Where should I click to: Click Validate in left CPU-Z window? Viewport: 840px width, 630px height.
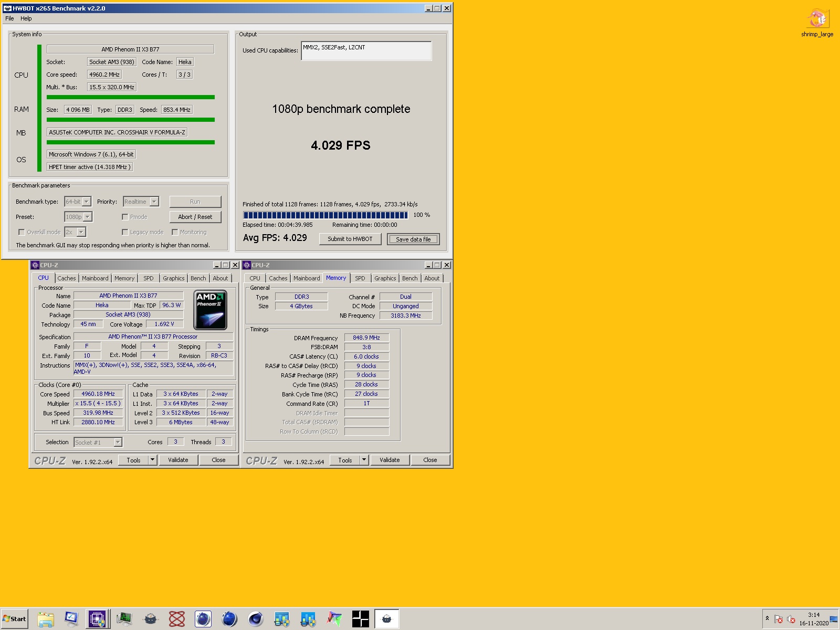pos(178,460)
